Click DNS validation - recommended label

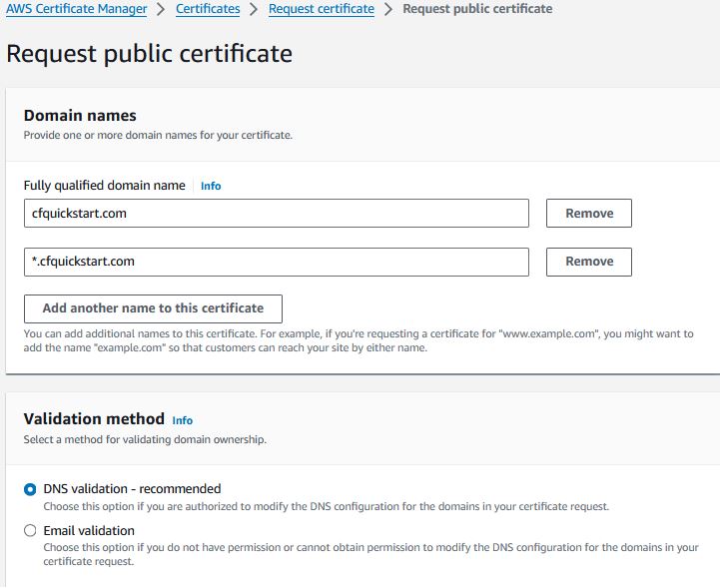132,489
